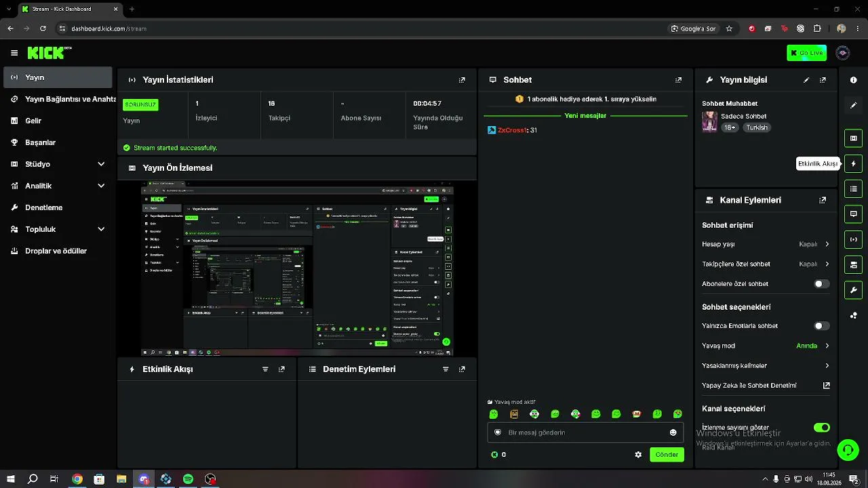This screenshot has height=488, width=868.
Task: Click the KICK logo
Action: tap(49, 53)
